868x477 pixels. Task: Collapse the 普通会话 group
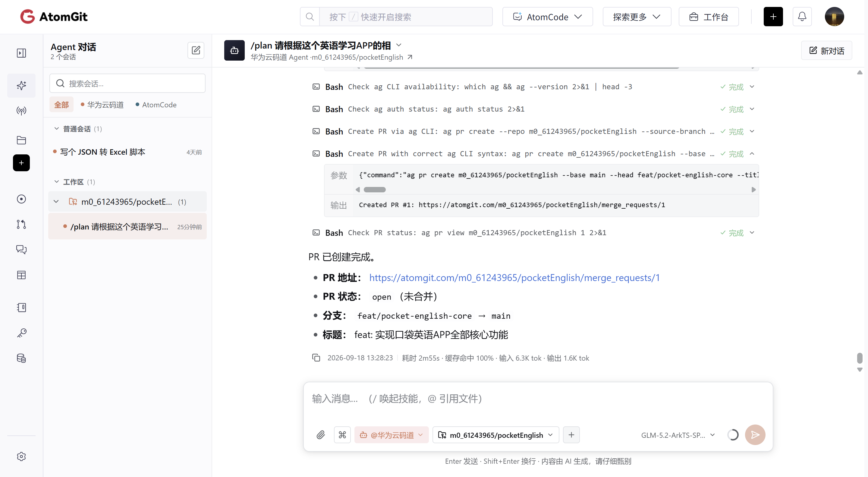click(56, 129)
